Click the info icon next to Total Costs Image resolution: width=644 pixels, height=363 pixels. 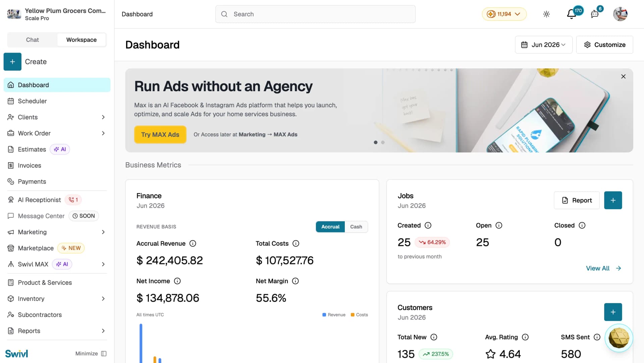pos(296,243)
